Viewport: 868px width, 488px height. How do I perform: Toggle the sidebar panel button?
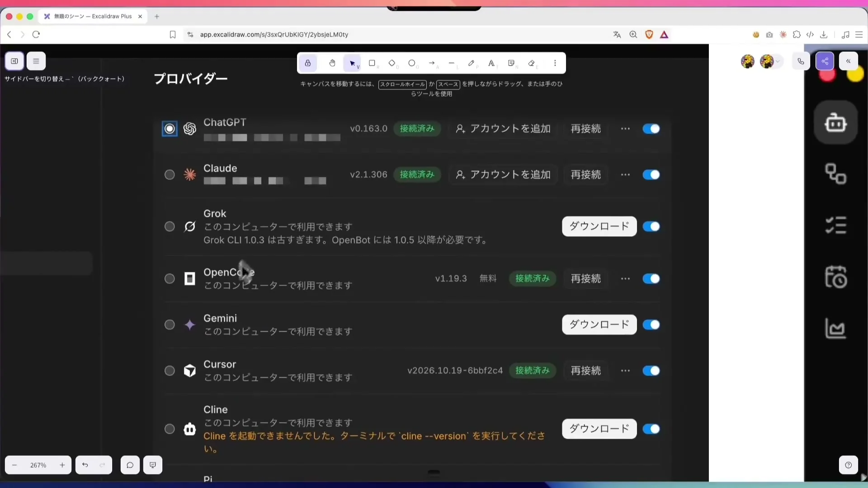pyautogui.click(x=14, y=61)
